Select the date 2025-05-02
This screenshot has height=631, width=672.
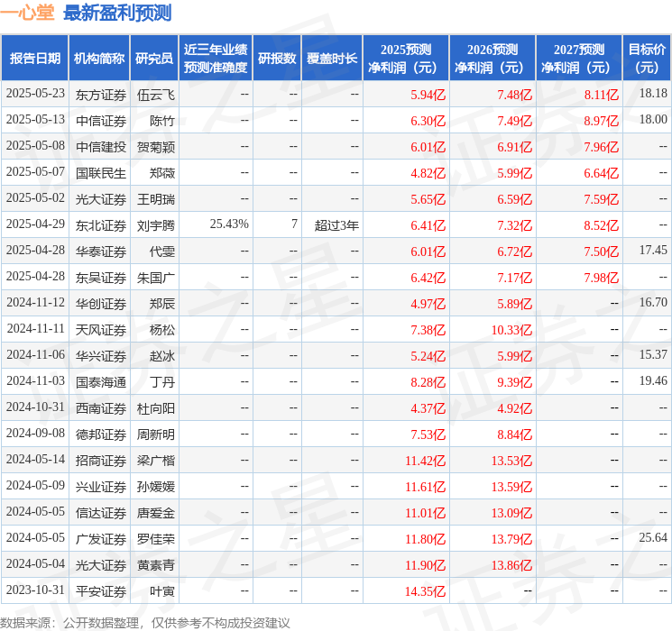[35, 198]
